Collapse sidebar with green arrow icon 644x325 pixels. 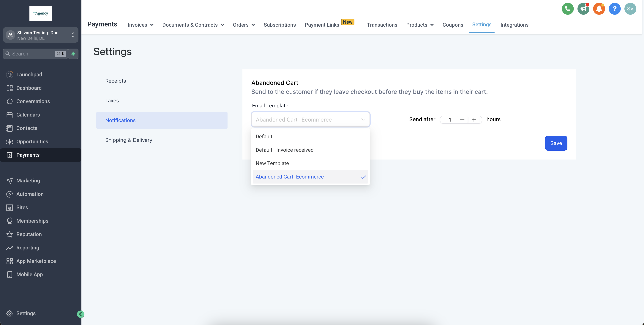tap(80, 314)
